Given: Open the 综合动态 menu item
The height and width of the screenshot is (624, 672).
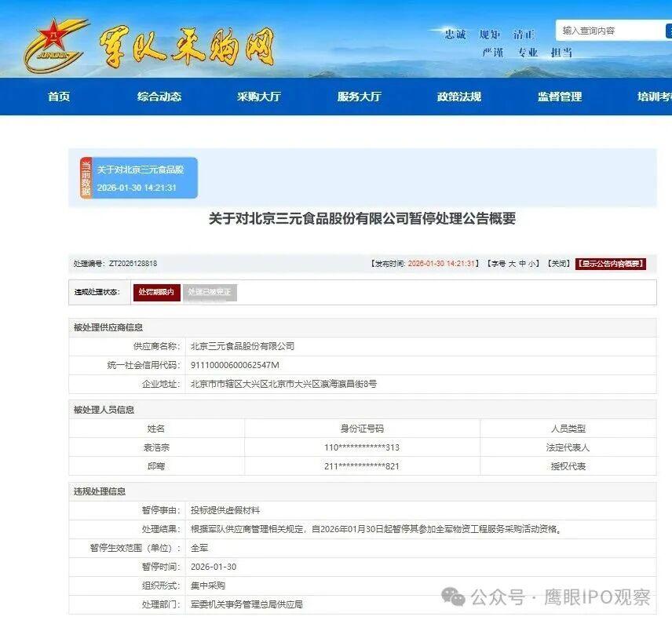Looking at the screenshot, I should (x=159, y=97).
